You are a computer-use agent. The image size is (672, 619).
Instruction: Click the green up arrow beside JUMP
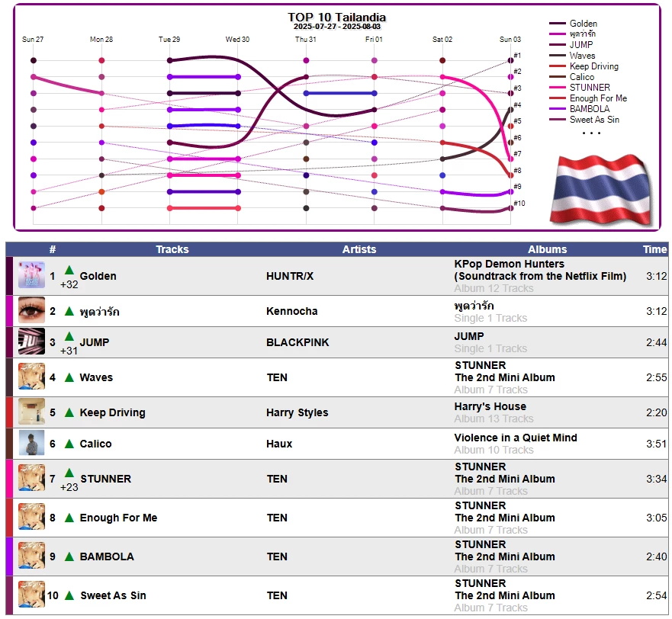[69, 336]
